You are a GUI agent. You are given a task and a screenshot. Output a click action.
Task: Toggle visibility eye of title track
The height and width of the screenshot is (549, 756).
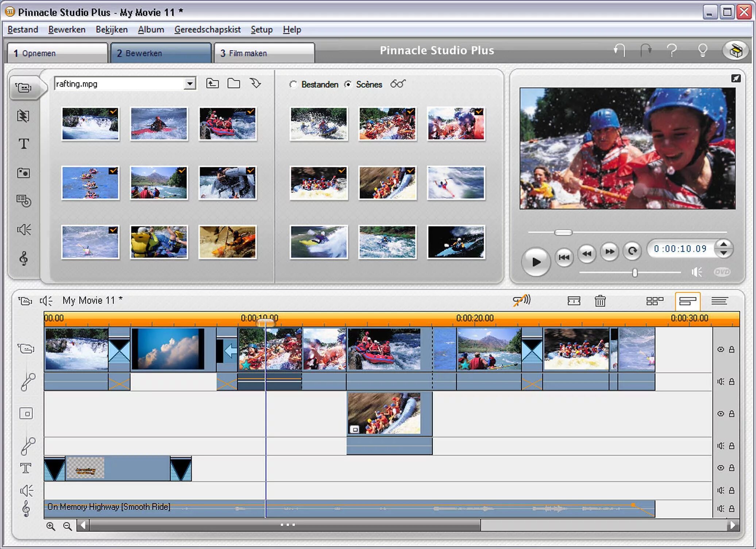point(721,468)
